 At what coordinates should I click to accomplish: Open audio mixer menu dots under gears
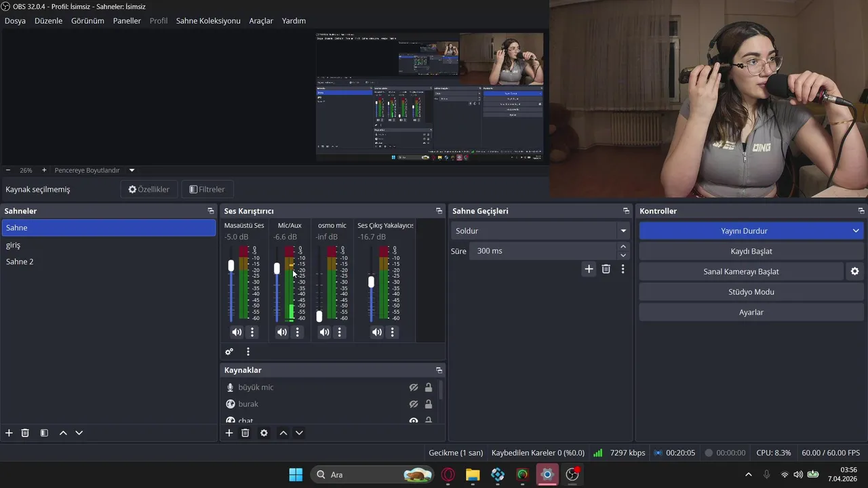[248, 352]
